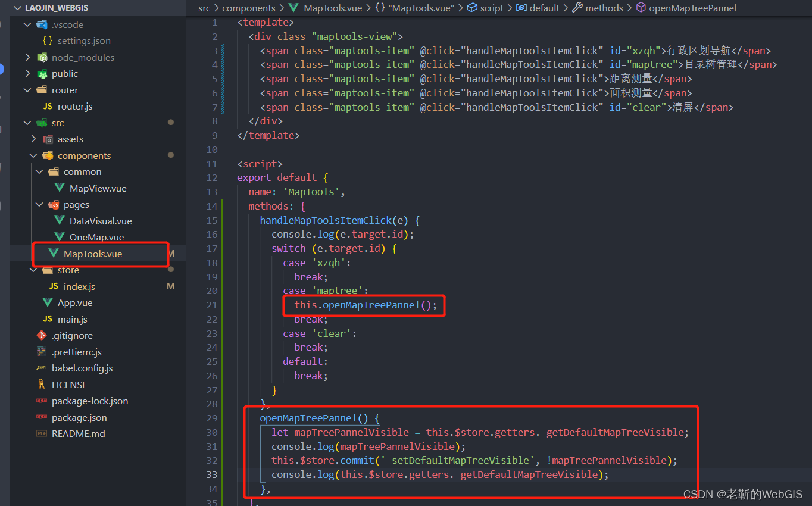Click "name: 'MapTools'," on line 13
812x506 pixels.
[x=296, y=192]
